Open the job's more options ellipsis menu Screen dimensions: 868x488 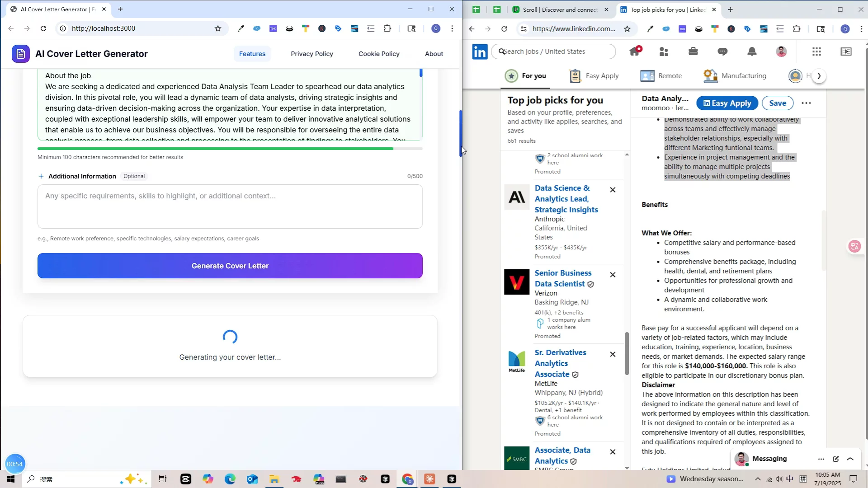click(x=806, y=103)
